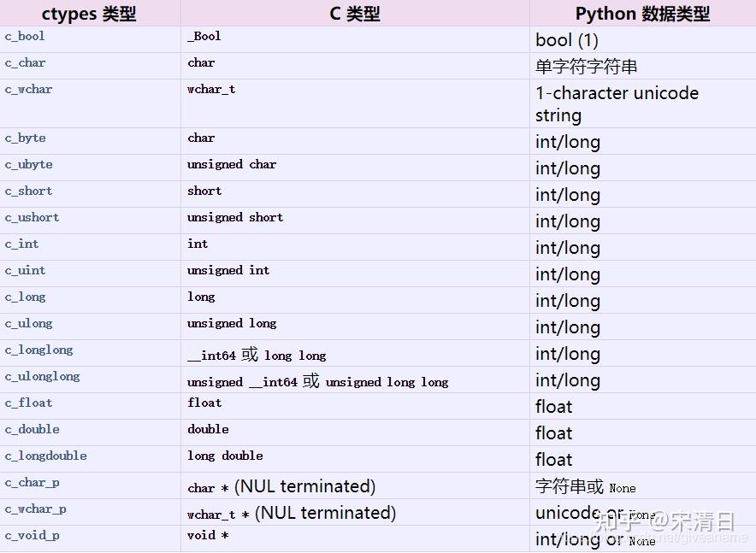This screenshot has height=553, width=756.
Task: Select the 'bool (1)' Python type cell
Action: click(x=566, y=39)
